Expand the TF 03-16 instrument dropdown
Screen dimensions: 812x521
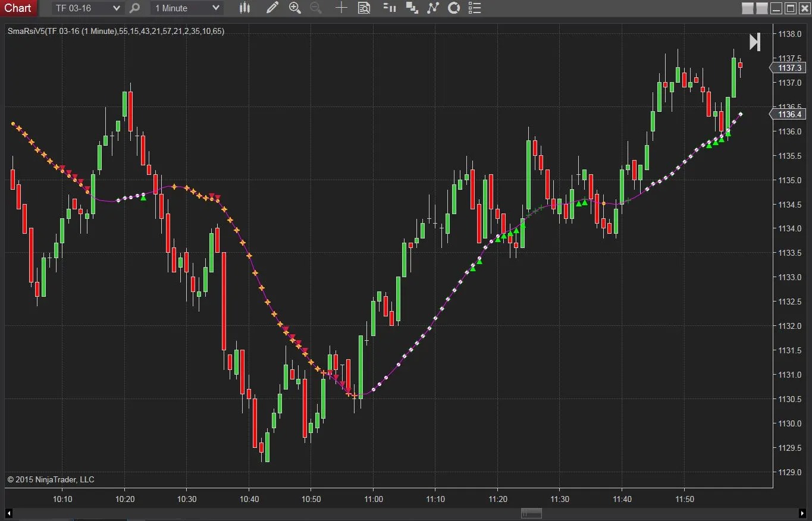click(117, 8)
